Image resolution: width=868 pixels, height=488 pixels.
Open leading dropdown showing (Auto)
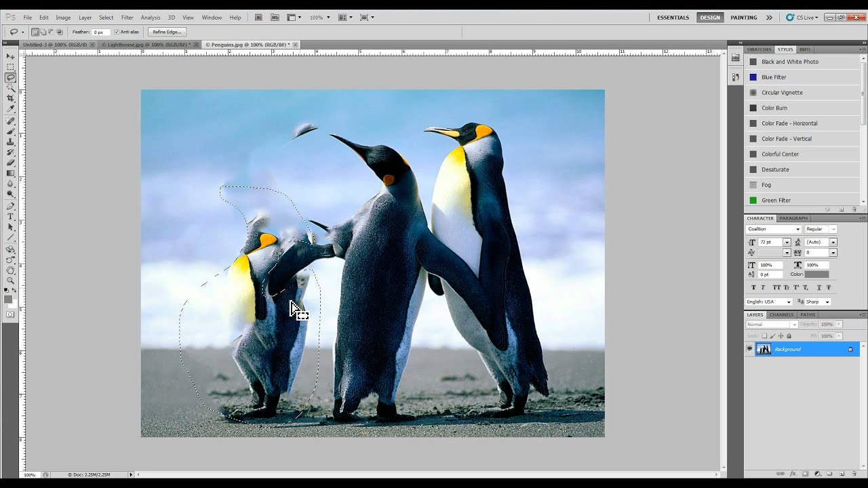click(x=833, y=242)
